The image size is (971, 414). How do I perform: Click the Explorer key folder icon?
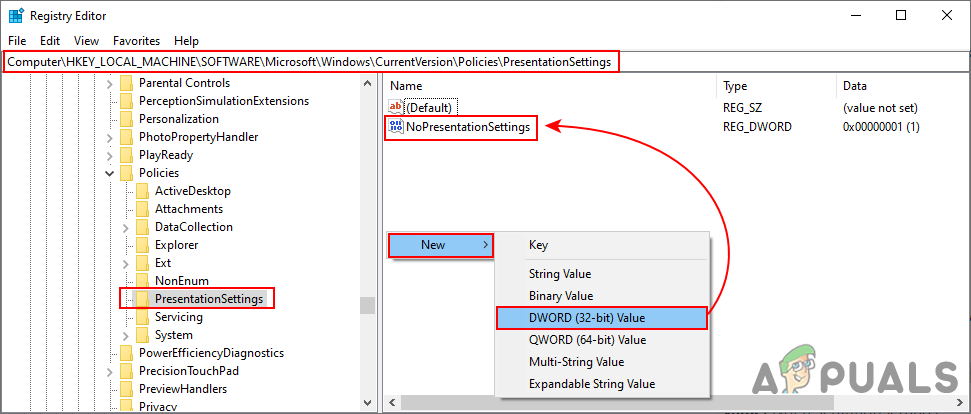click(142, 245)
